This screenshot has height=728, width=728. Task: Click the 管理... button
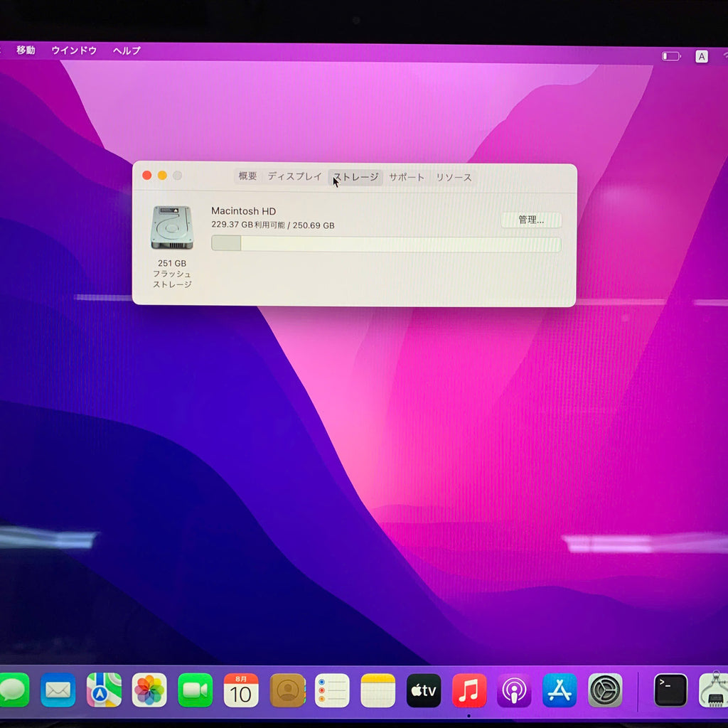pyautogui.click(x=530, y=220)
